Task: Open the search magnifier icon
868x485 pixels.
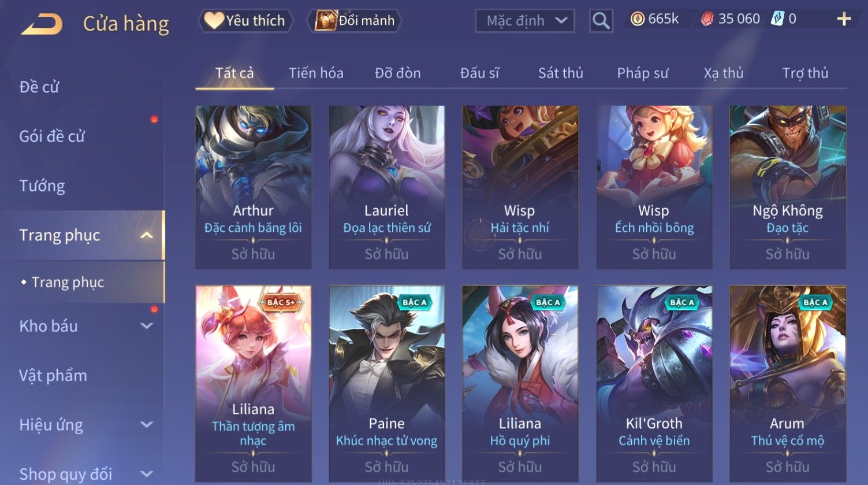Action: pos(601,21)
